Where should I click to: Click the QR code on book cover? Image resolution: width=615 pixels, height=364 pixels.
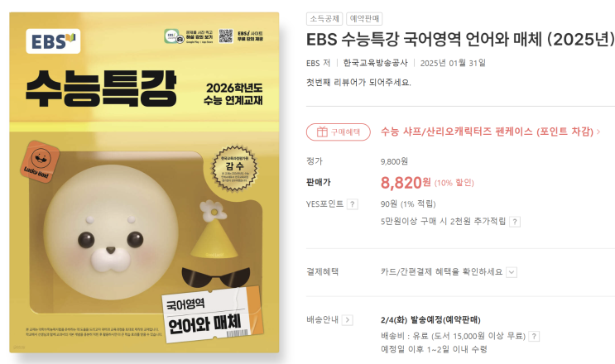tap(225, 36)
